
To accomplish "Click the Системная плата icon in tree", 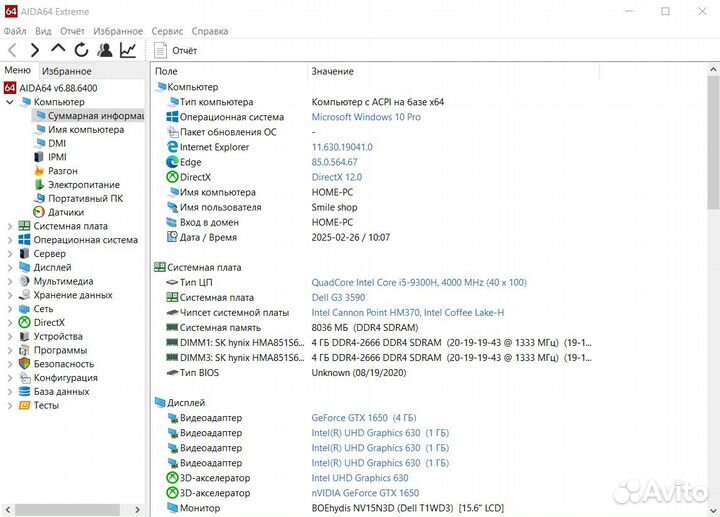I will coord(24,226).
